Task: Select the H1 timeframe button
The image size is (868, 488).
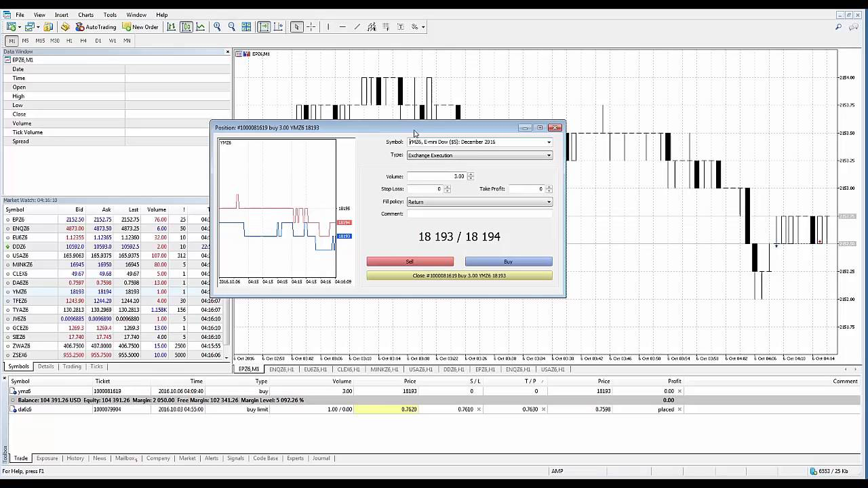Action: [x=69, y=41]
